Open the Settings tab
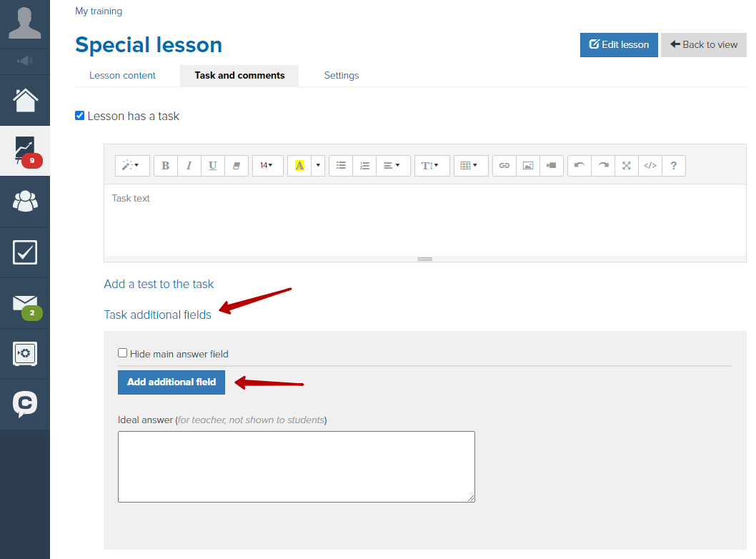The image size is (756, 559). (x=342, y=76)
